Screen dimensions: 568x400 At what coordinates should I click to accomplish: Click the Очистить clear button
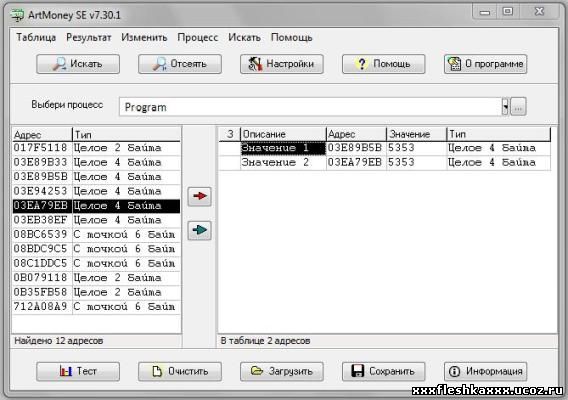(x=180, y=371)
